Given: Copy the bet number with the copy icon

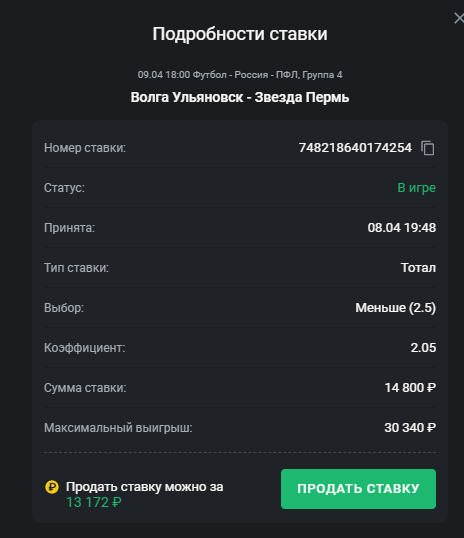Looking at the screenshot, I should point(428,148).
